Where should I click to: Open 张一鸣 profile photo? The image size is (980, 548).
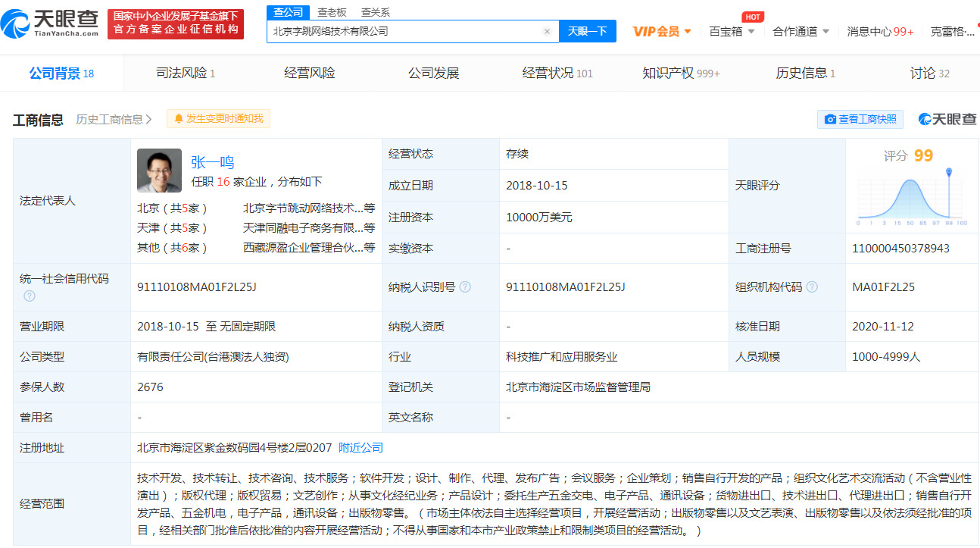click(x=159, y=171)
